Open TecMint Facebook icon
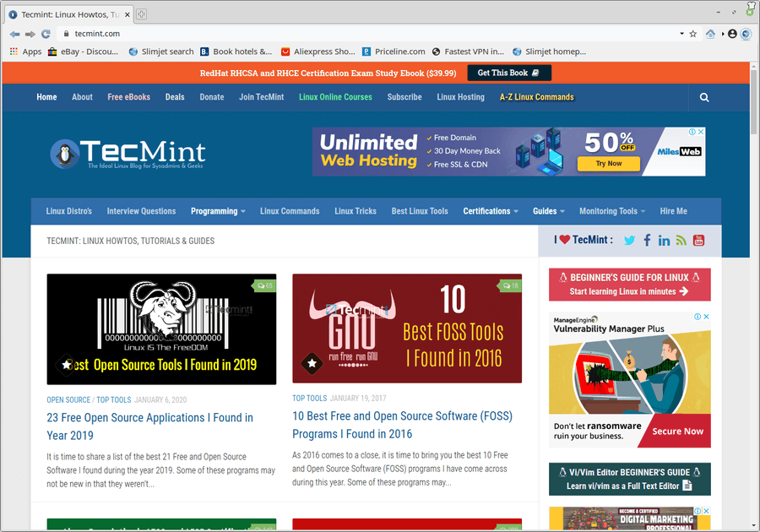760x532 pixels. point(647,240)
